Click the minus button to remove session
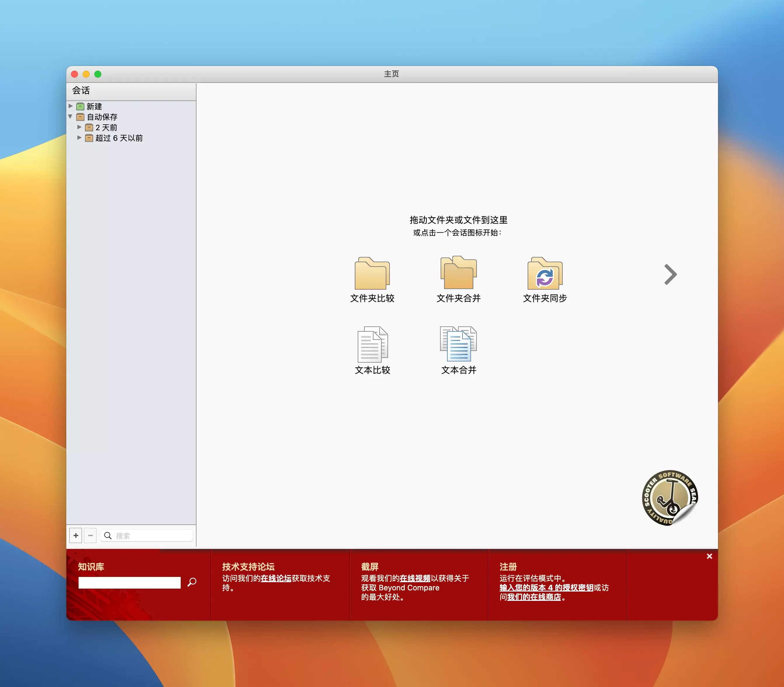 [91, 535]
